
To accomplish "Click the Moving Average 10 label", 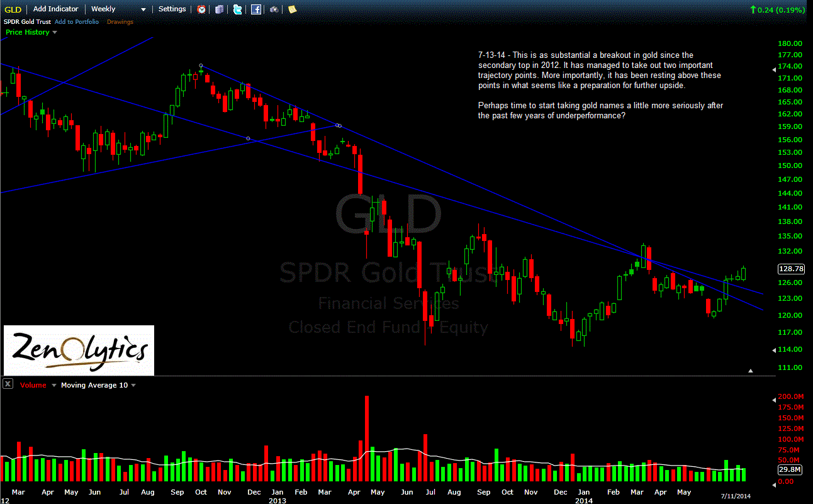I will pos(94,384).
